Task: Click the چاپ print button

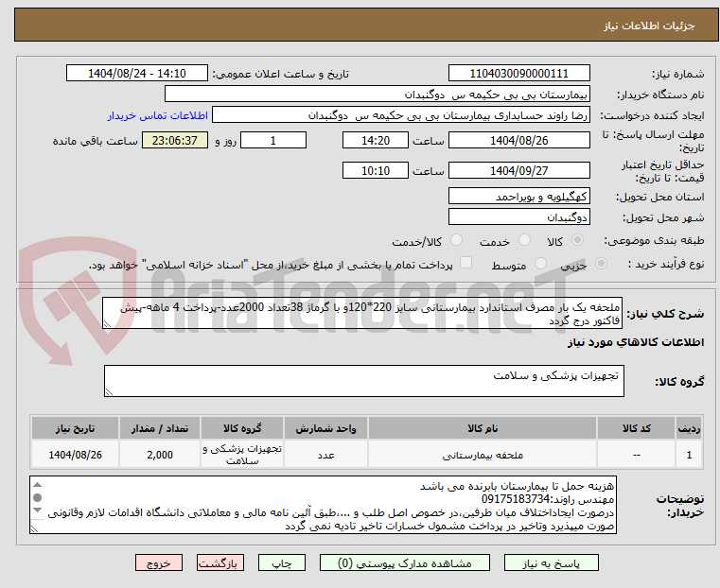Action: point(282,562)
